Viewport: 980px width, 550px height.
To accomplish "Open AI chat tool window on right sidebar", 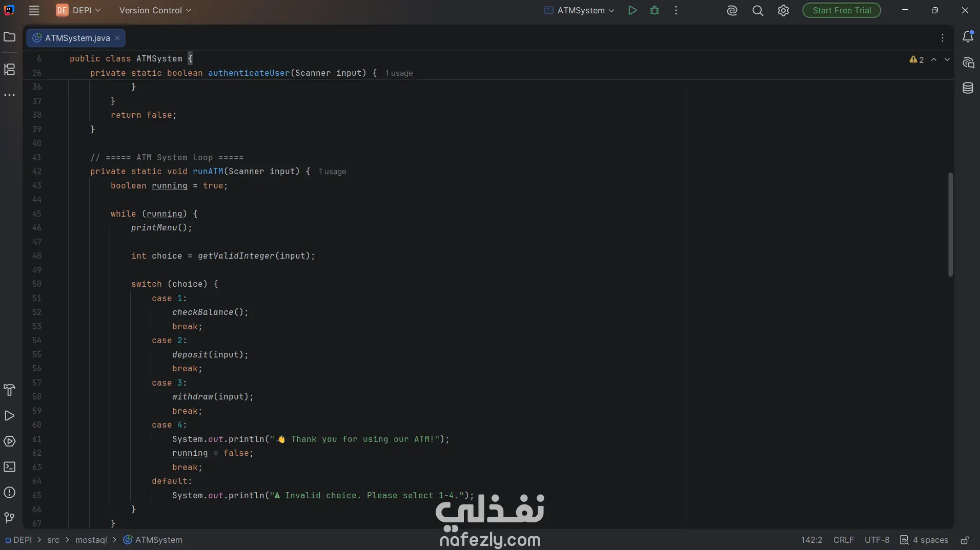I will click(x=968, y=62).
